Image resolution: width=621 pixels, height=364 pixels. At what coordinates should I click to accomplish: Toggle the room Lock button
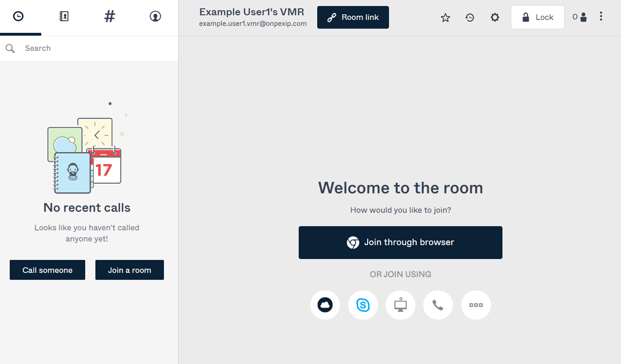tap(537, 18)
